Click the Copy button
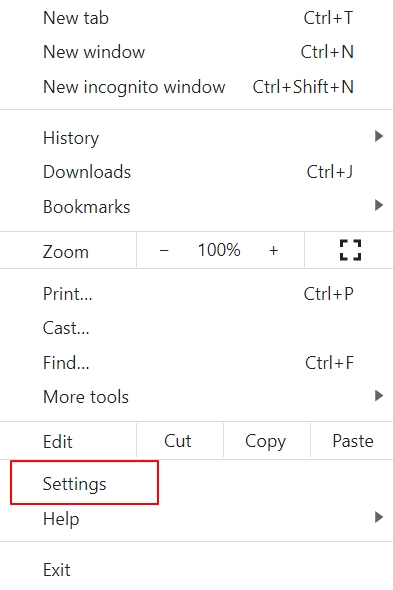 click(x=267, y=441)
